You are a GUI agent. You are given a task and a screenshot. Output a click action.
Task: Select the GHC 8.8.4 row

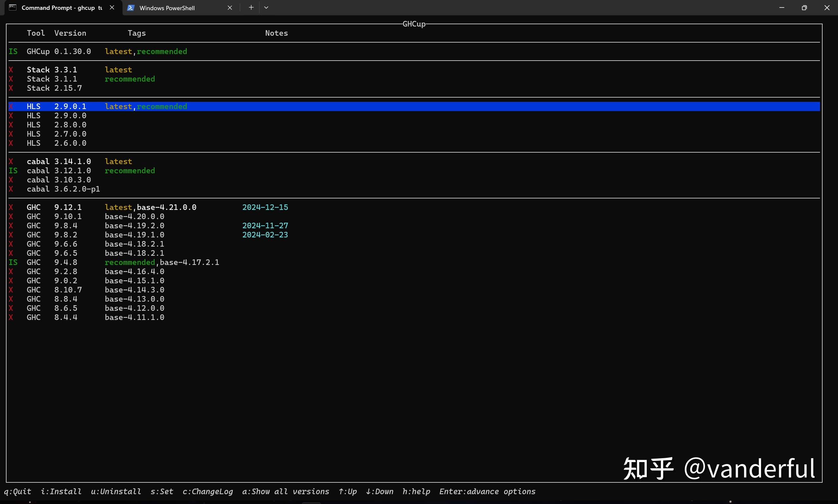(x=414, y=299)
